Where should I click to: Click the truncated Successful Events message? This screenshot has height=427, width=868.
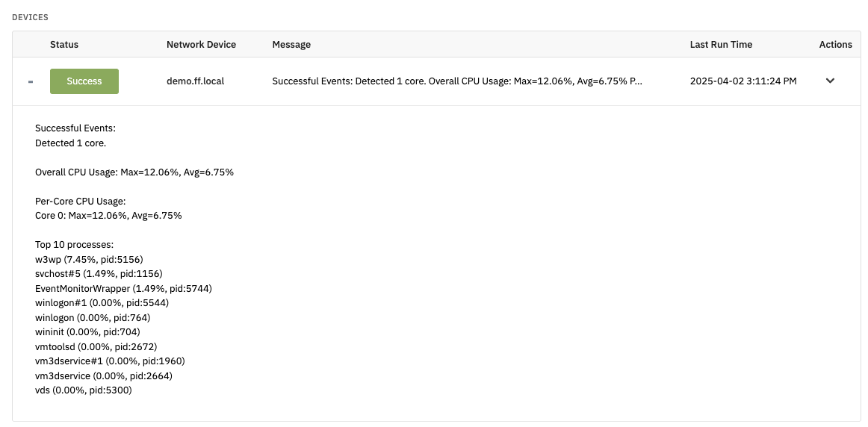(457, 81)
